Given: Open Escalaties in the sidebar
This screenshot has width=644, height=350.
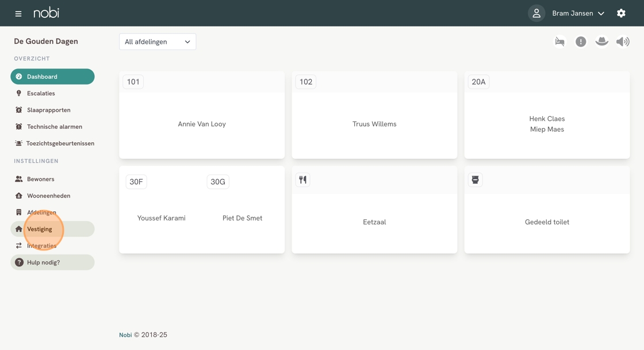Looking at the screenshot, I should [x=41, y=93].
